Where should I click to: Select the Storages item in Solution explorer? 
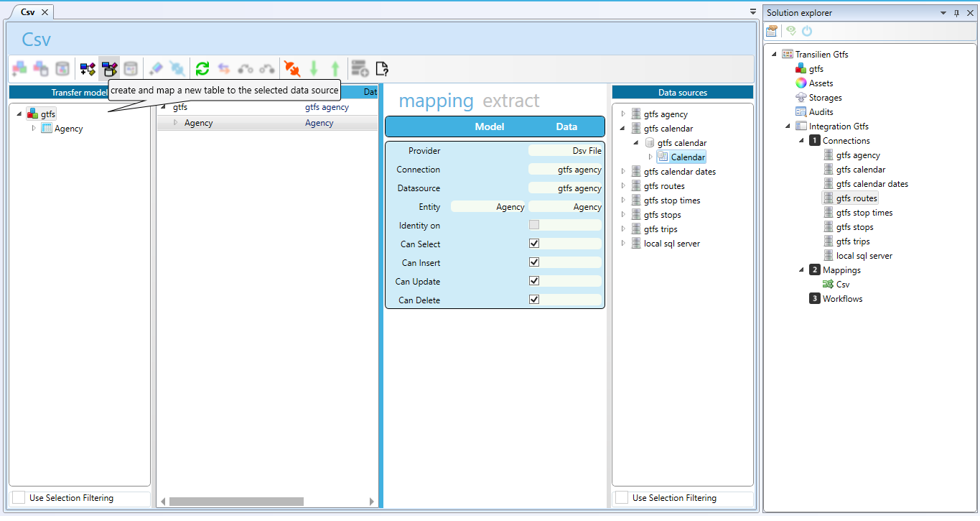[x=818, y=98]
